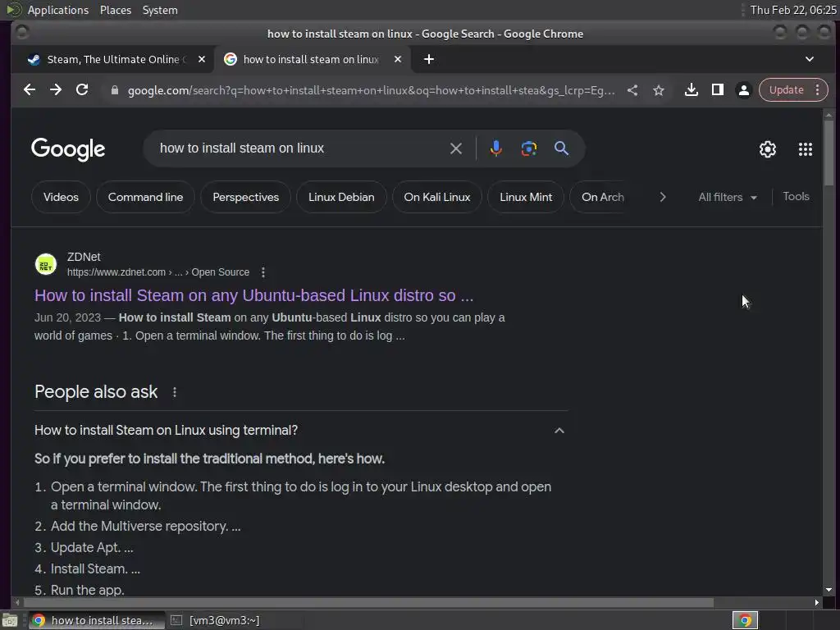This screenshot has height=630, width=840.
Task: Click the ZDNet favicon logo
Action: 46,264
